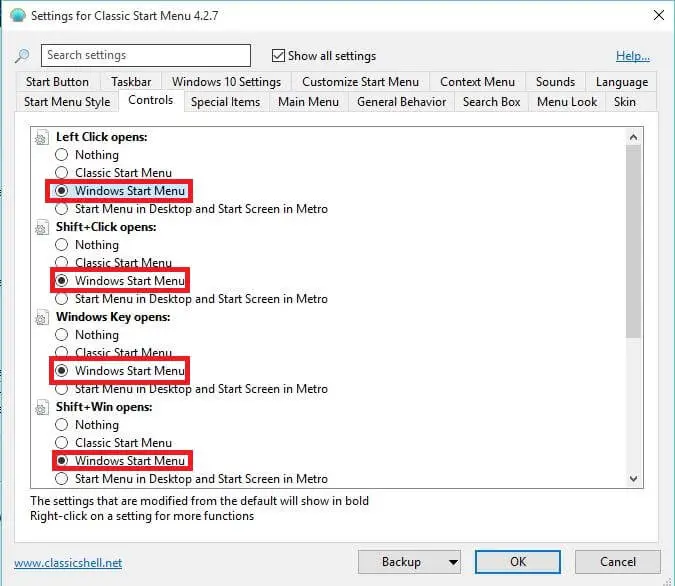
Task: Choose Start Menu in Desktop under Left Click opens
Action: pyautogui.click(x=62, y=209)
